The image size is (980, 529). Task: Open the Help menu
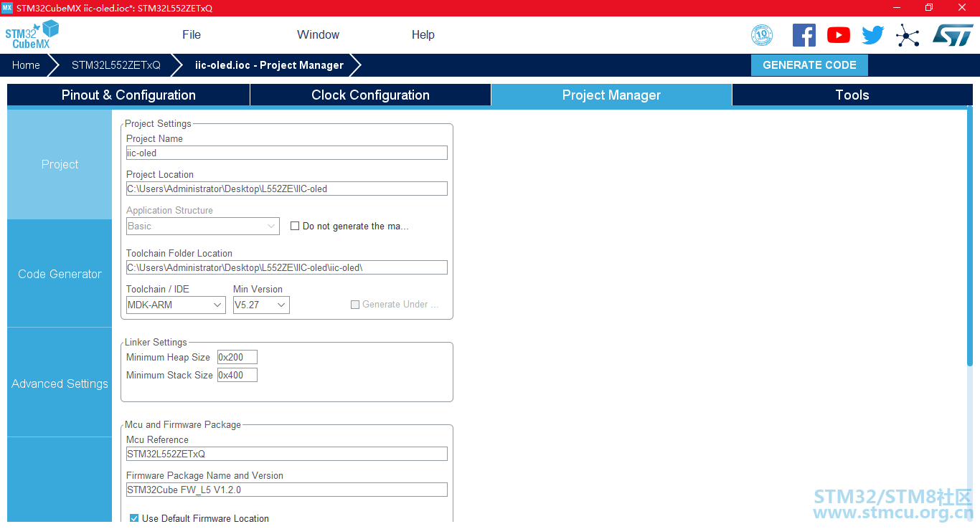(423, 34)
